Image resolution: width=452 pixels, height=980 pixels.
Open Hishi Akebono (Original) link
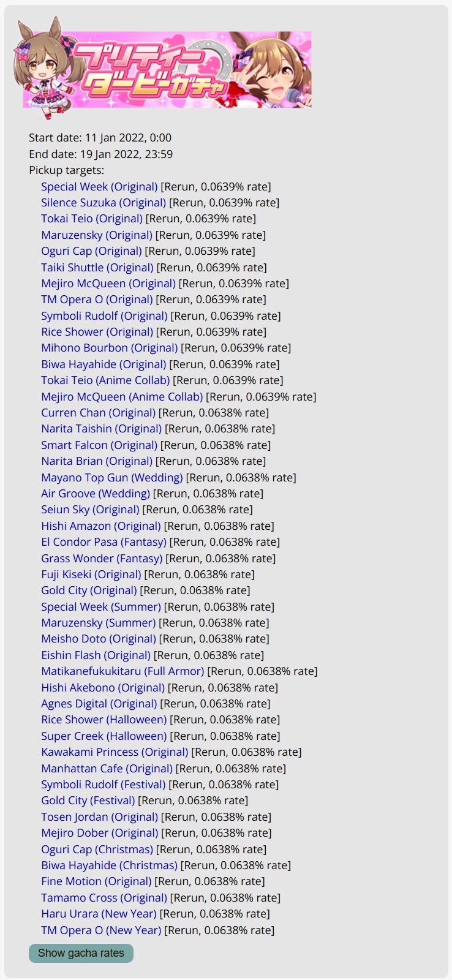click(103, 688)
